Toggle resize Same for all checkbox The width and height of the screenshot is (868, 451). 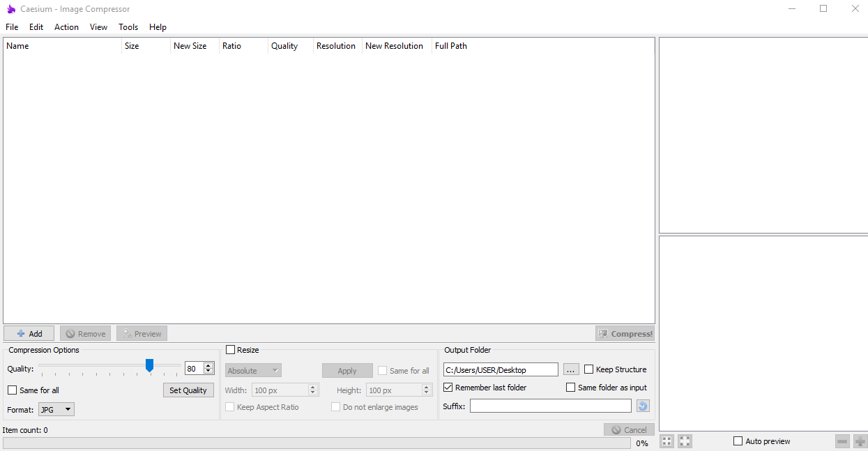click(x=382, y=371)
